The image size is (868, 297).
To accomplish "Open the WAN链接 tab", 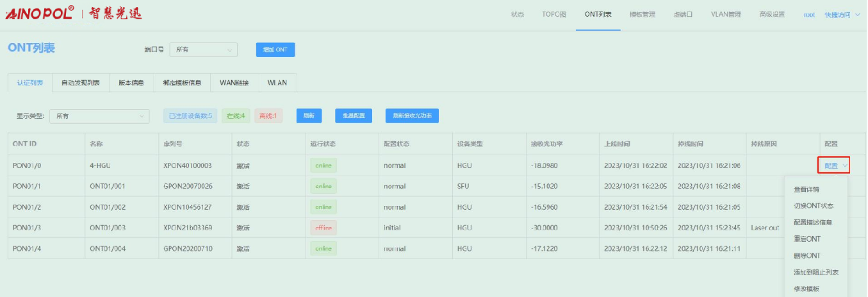I will 234,83.
